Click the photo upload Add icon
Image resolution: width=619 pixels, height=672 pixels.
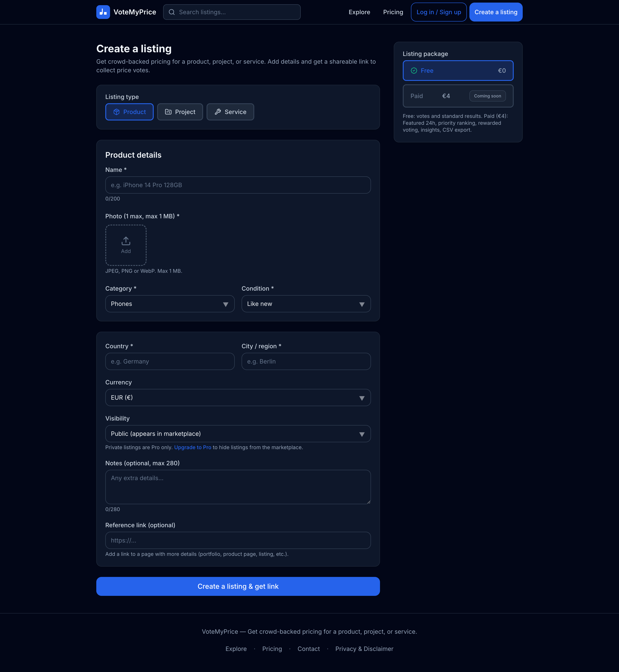pyautogui.click(x=126, y=241)
